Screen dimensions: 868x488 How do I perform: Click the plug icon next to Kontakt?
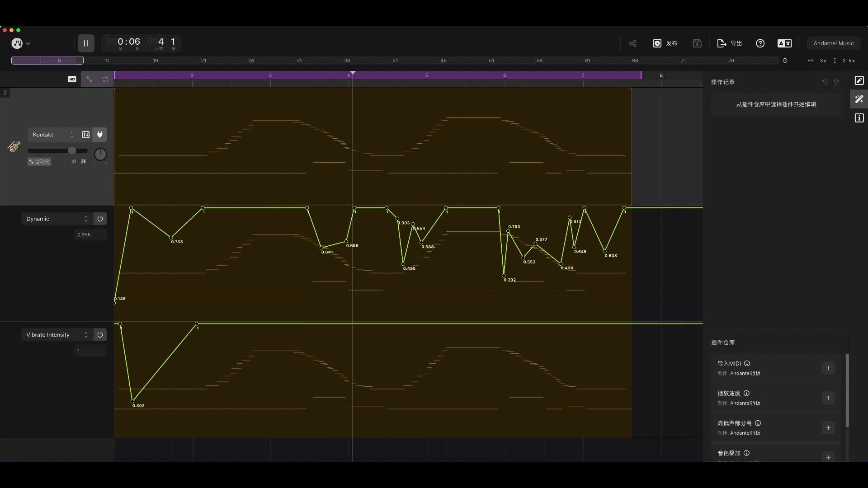coord(100,135)
